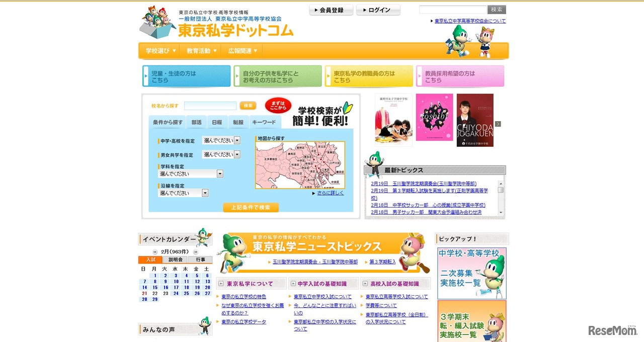
Task: Click the expand icon next to 東京私学について heading
Action: pyautogui.click(x=220, y=283)
